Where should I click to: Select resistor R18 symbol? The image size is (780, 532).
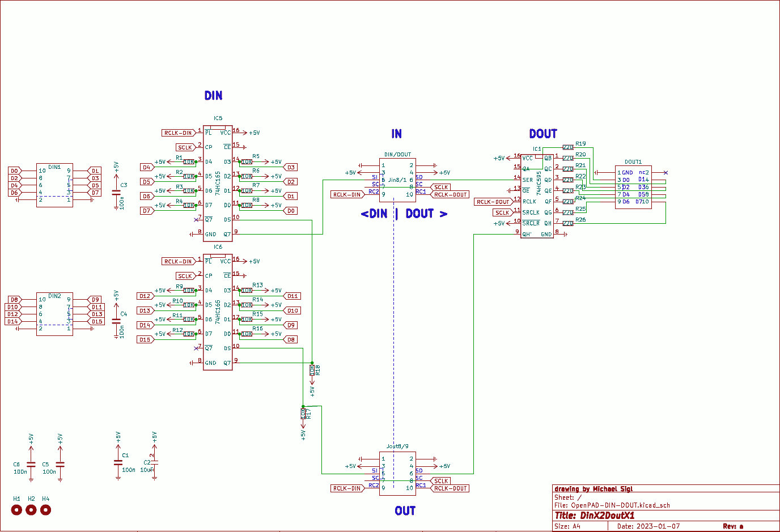click(312, 370)
